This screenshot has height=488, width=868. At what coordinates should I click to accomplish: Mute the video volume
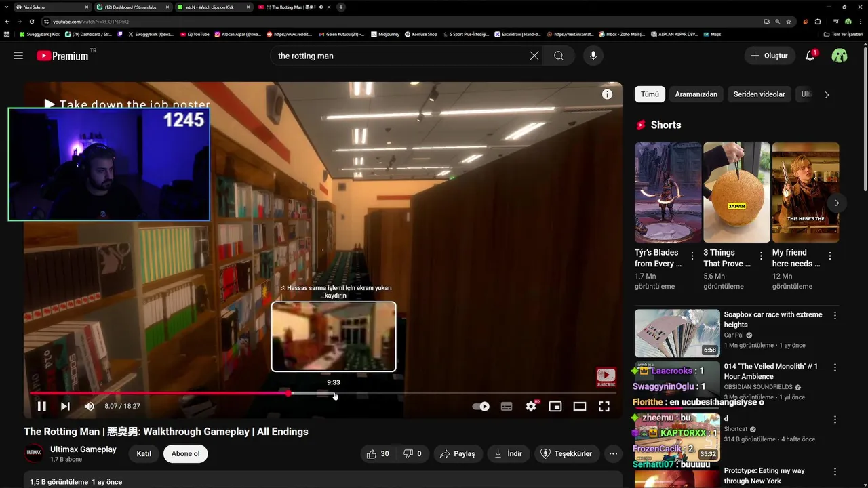(x=90, y=406)
